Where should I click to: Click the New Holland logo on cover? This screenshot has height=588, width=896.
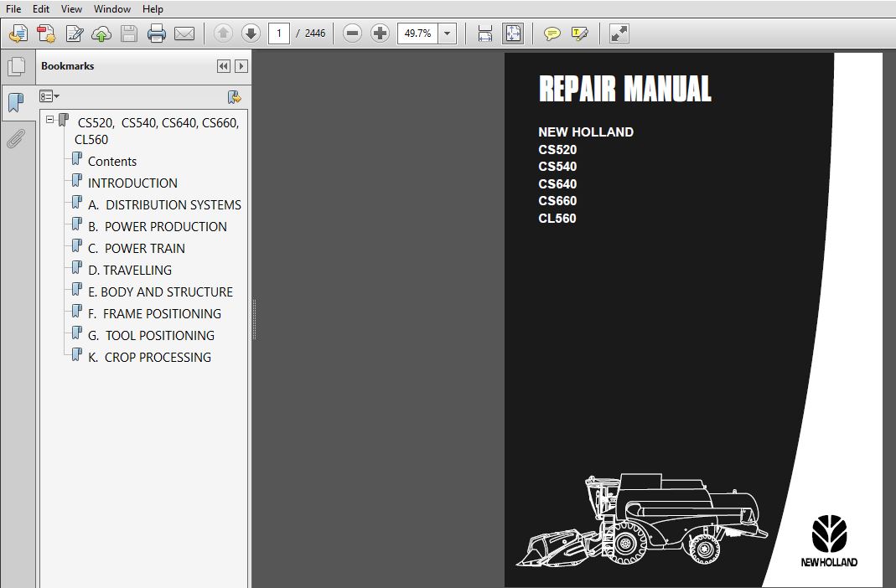[x=829, y=540]
